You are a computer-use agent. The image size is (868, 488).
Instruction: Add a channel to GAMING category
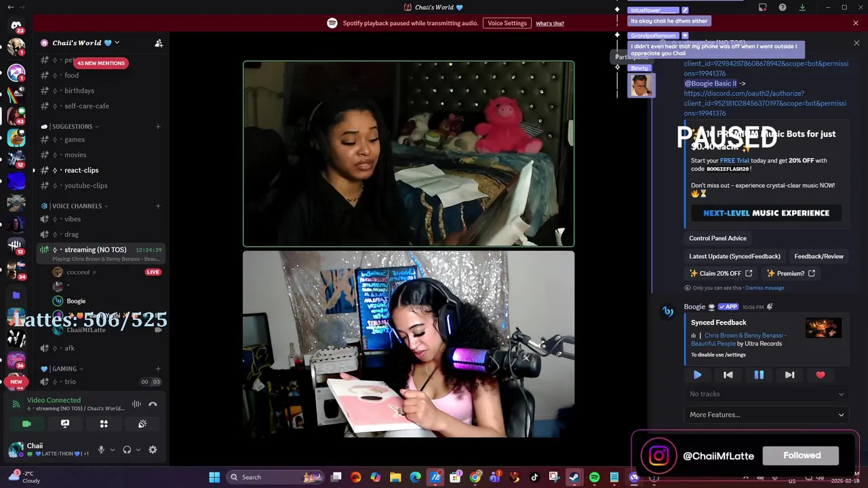tap(158, 369)
